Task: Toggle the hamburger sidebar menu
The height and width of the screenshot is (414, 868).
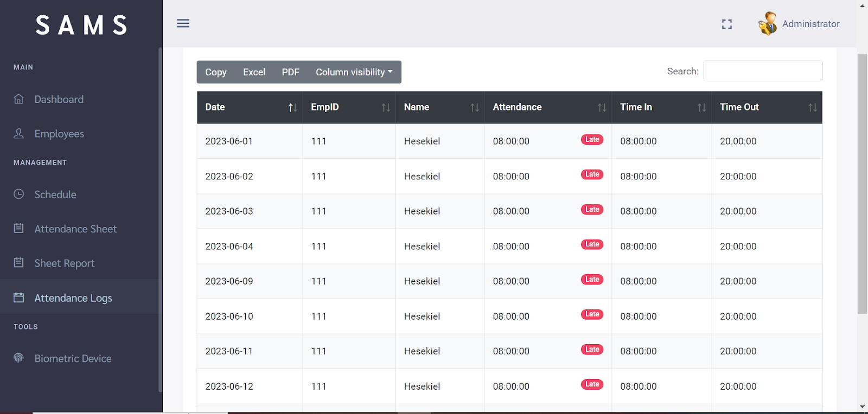Action: [183, 23]
